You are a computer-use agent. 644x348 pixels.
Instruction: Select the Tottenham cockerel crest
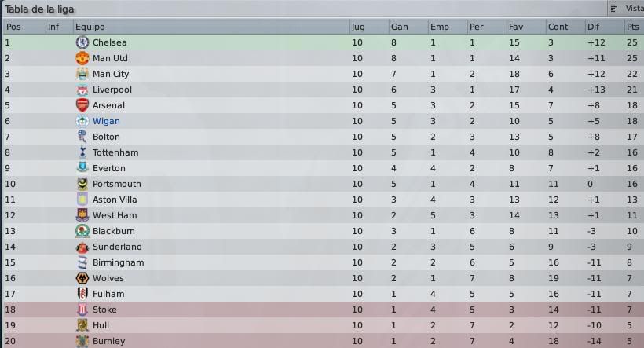[x=82, y=152]
